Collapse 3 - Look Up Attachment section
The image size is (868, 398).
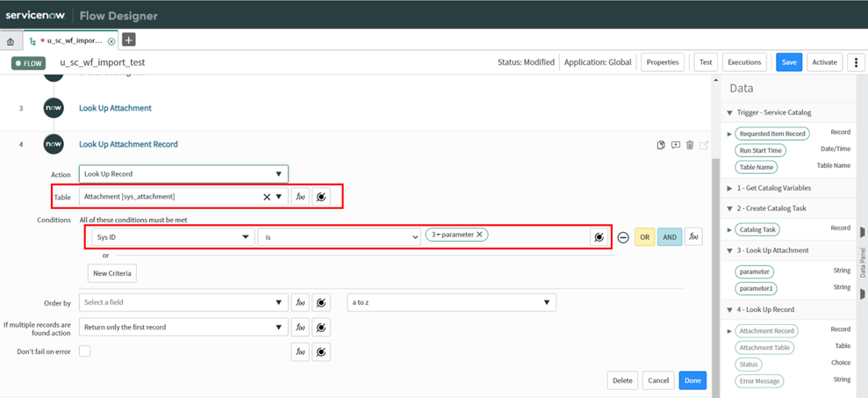(x=730, y=250)
